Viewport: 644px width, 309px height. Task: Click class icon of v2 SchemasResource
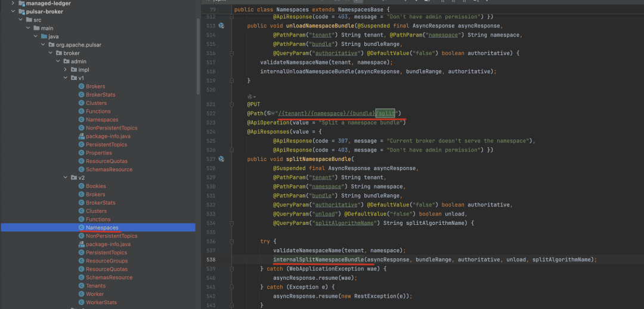pyautogui.click(x=81, y=277)
